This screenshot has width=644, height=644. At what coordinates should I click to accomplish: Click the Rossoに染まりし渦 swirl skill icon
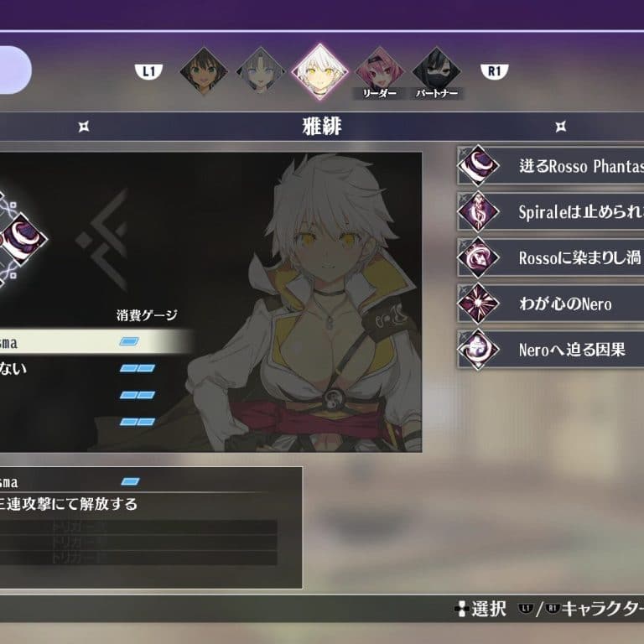478,257
